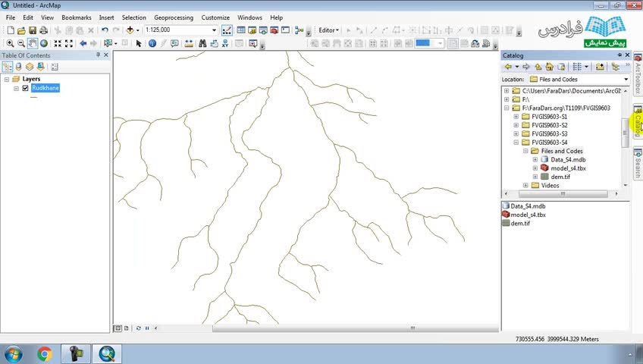Screen dimensions: 643x364
Task: Open the map scale dropdown
Action: 214,30
